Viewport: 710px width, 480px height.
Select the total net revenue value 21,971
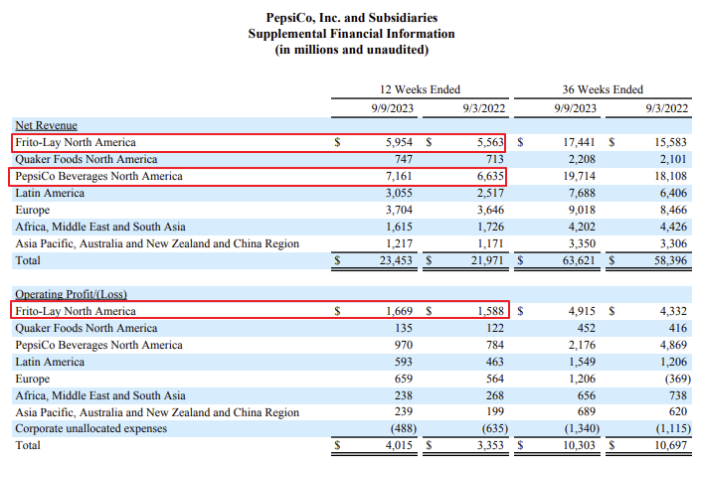click(x=488, y=260)
